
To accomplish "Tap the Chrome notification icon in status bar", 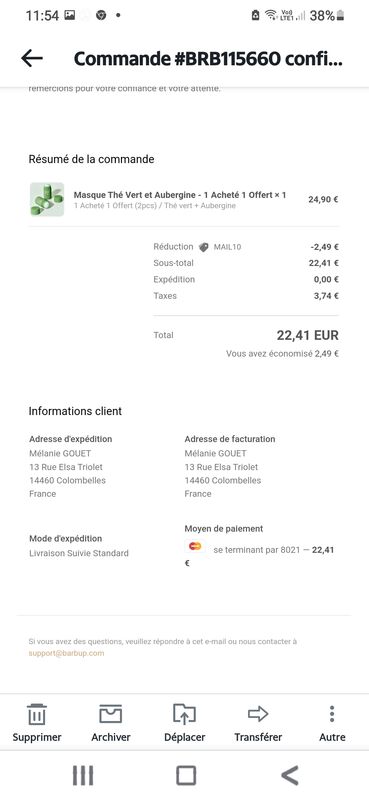I will tap(101, 15).
